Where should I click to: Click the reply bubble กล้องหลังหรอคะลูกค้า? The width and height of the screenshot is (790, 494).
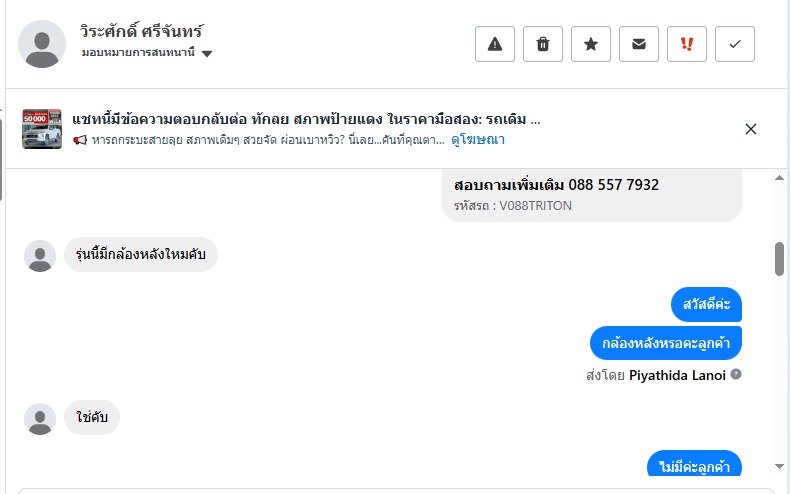(x=665, y=343)
